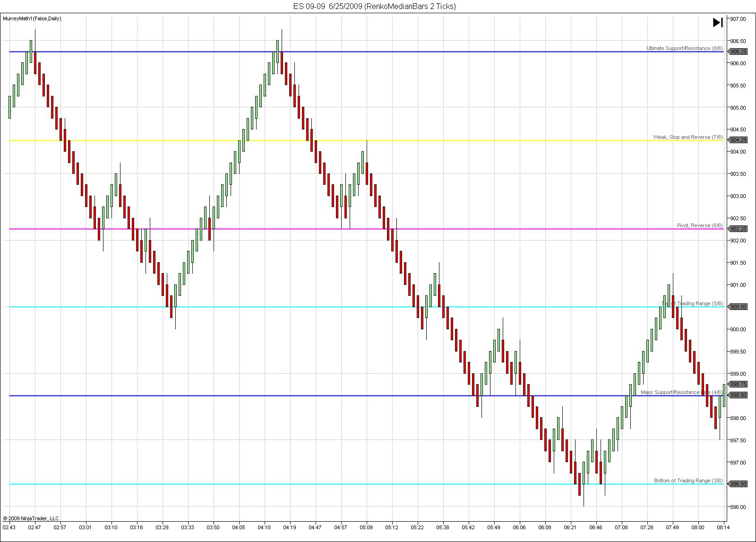
Task: Click the 03:50 time axis label
Action: tap(213, 527)
